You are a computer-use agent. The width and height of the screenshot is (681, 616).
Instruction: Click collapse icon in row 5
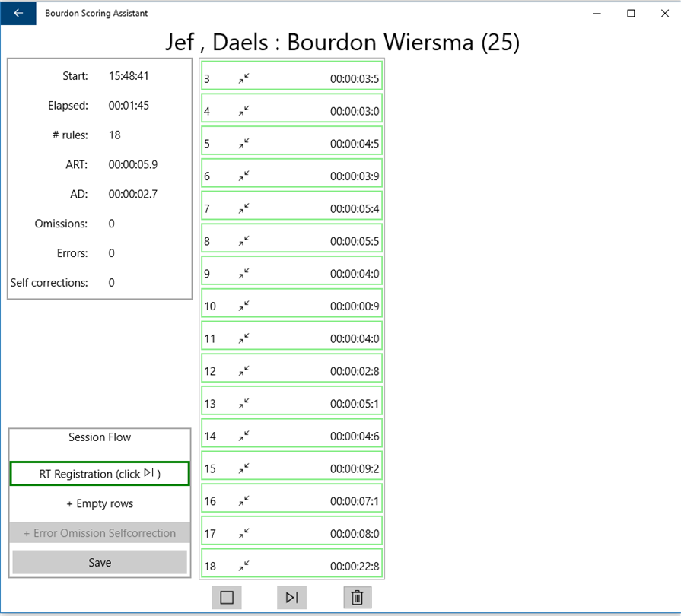pyautogui.click(x=243, y=144)
